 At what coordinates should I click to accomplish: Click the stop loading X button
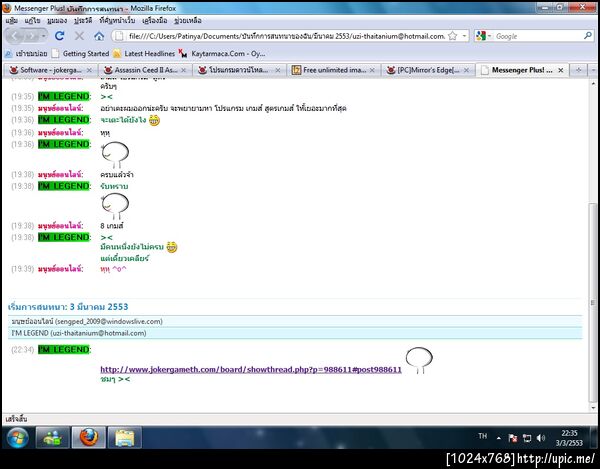pos(79,36)
